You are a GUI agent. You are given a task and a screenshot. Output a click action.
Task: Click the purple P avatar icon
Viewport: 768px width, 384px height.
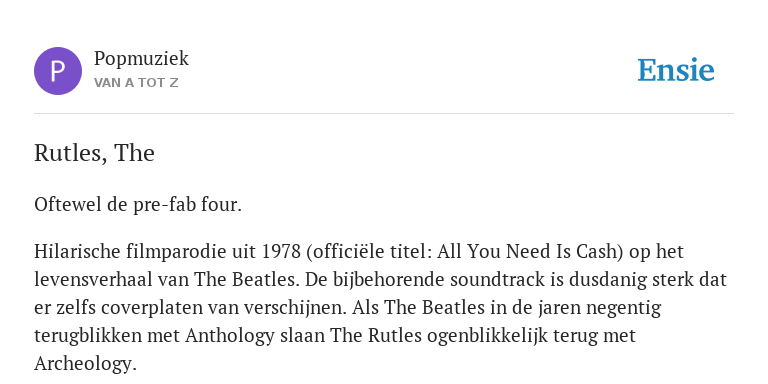58,71
